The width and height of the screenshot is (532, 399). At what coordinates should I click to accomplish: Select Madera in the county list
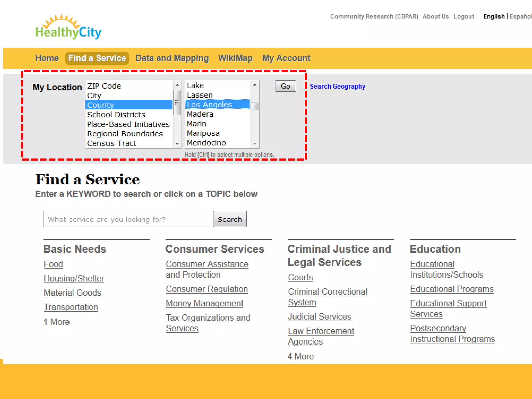pos(200,114)
